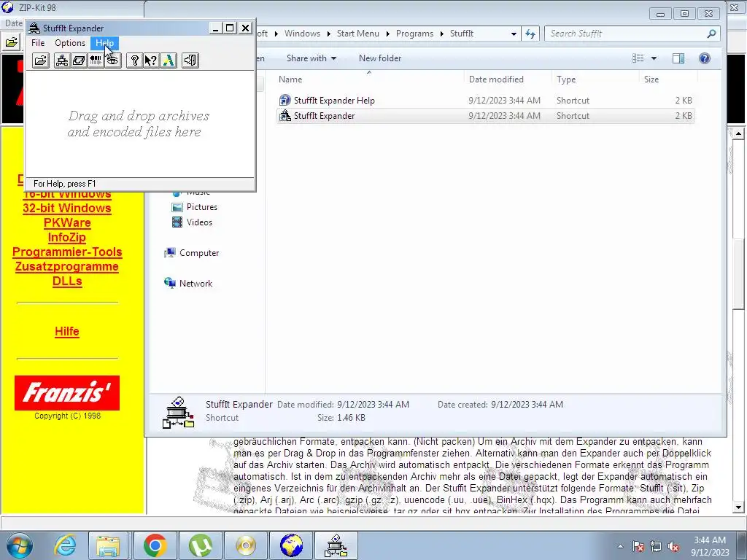The width and height of the screenshot is (747, 560).
Task: Open the DLLs link in ZIP-Kit sidebar
Action: 67,281
